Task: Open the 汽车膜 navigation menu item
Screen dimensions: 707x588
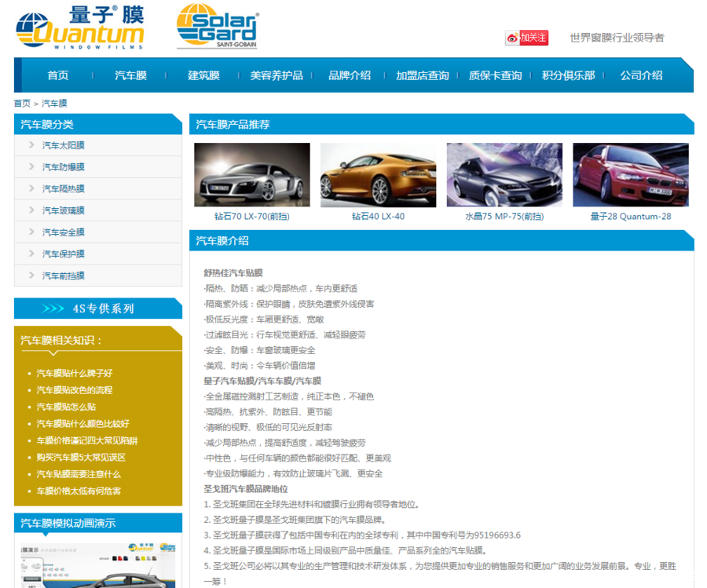Action: [x=130, y=75]
